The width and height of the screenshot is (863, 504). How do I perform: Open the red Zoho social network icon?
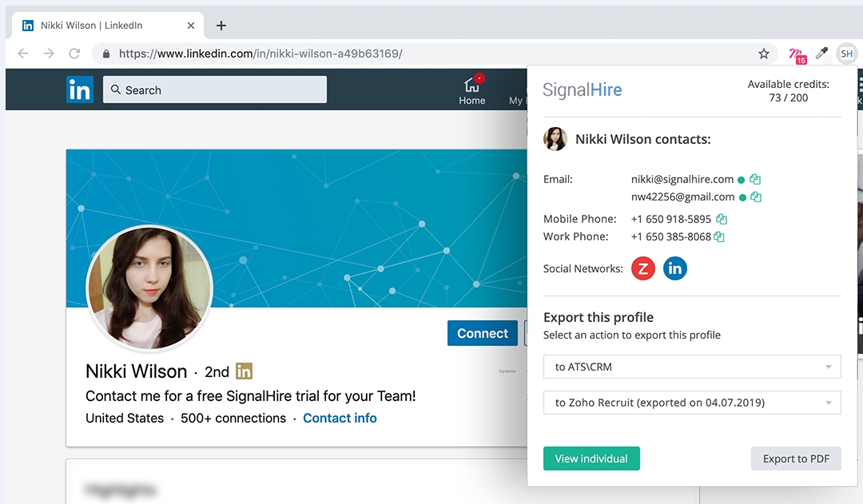point(642,268)
